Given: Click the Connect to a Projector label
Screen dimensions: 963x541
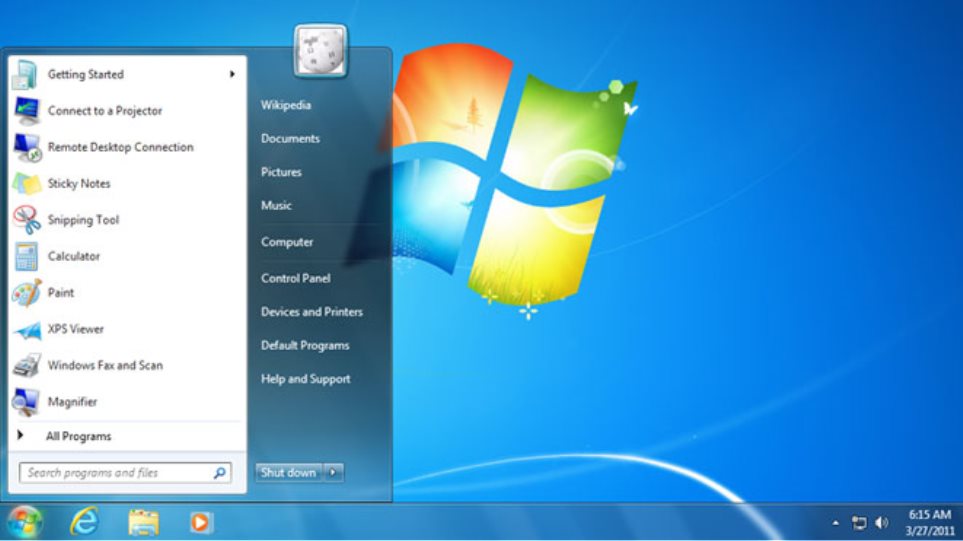Looking at the screenshot, I should [105, 111].
